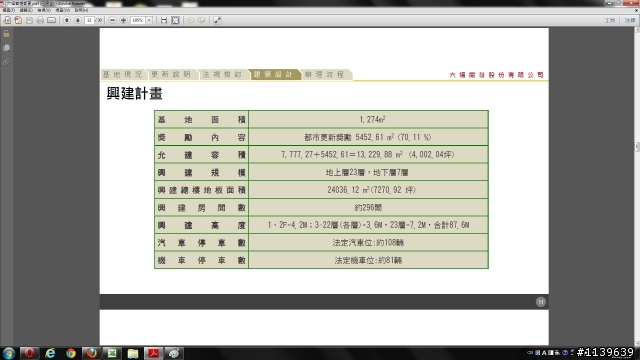Click the cell with 13,229.88 total
Image resolution: width=640 pixels, height=360 pixels.
point(368,155)
